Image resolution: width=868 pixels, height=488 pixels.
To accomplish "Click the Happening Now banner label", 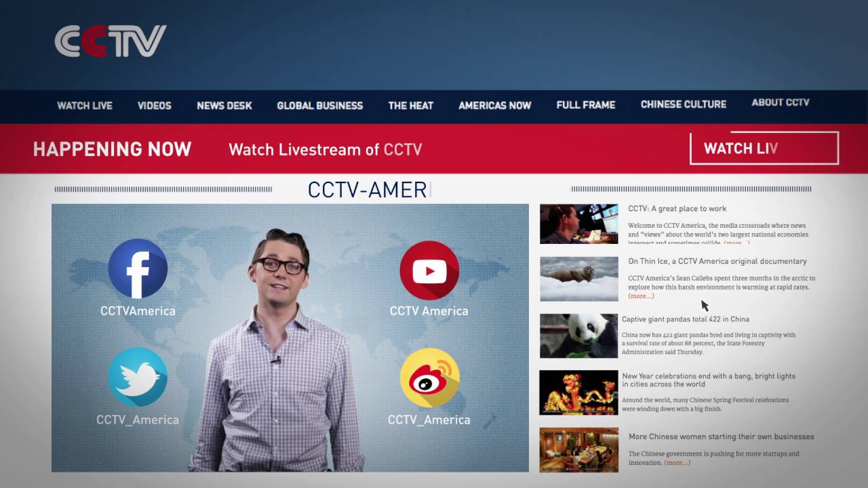I will point(113,149).
